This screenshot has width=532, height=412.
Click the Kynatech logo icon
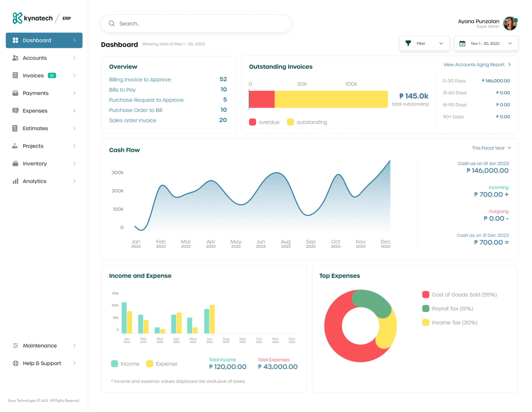click(17, 18)
